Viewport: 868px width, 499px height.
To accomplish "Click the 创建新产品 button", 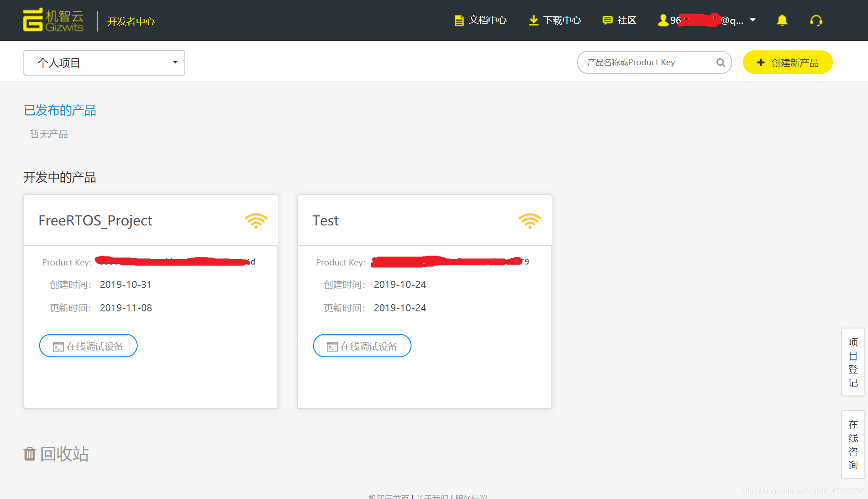I will tap(787, 63).
